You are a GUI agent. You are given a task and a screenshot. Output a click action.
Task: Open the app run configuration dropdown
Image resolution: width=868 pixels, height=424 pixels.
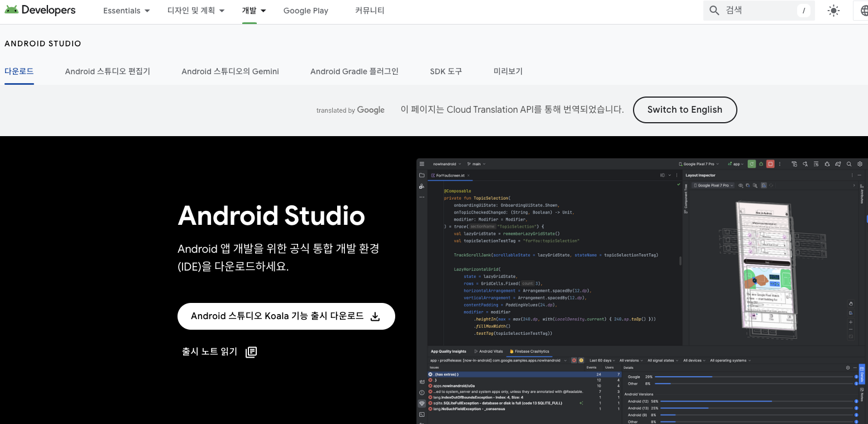point(736,164)
